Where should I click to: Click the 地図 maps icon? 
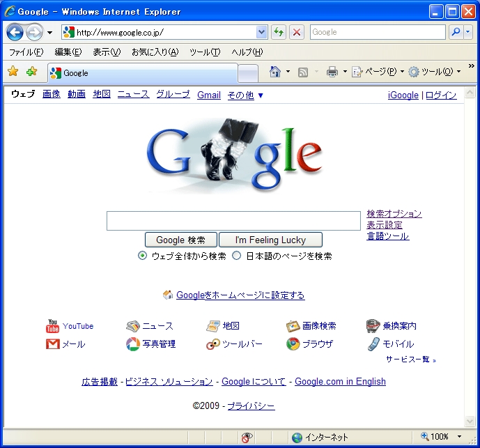point(213,326)
